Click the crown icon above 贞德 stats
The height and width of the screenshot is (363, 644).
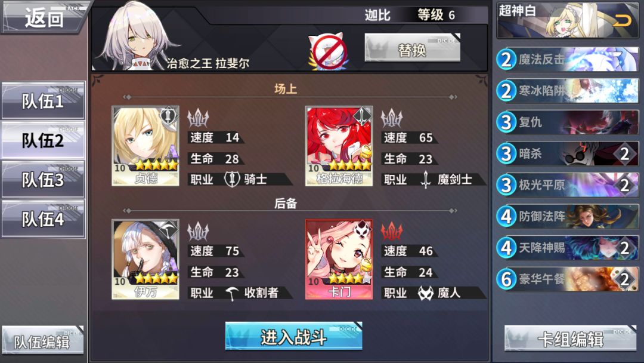198,118
